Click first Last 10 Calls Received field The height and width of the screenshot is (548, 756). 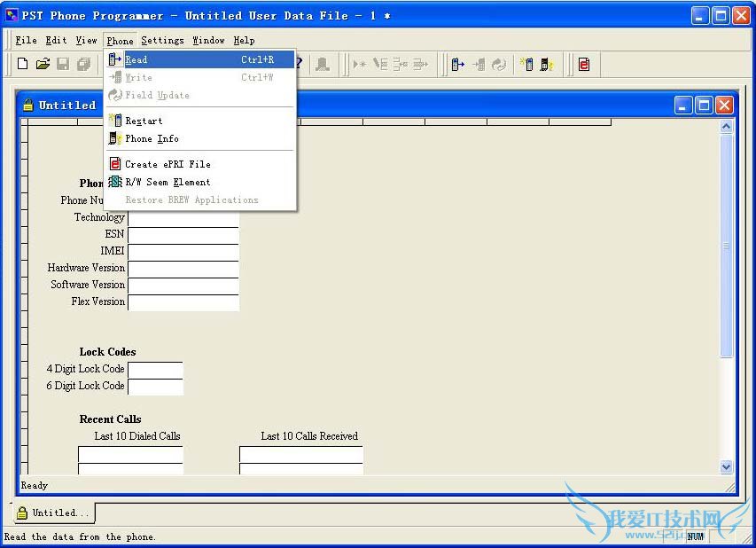coord(301,454)
